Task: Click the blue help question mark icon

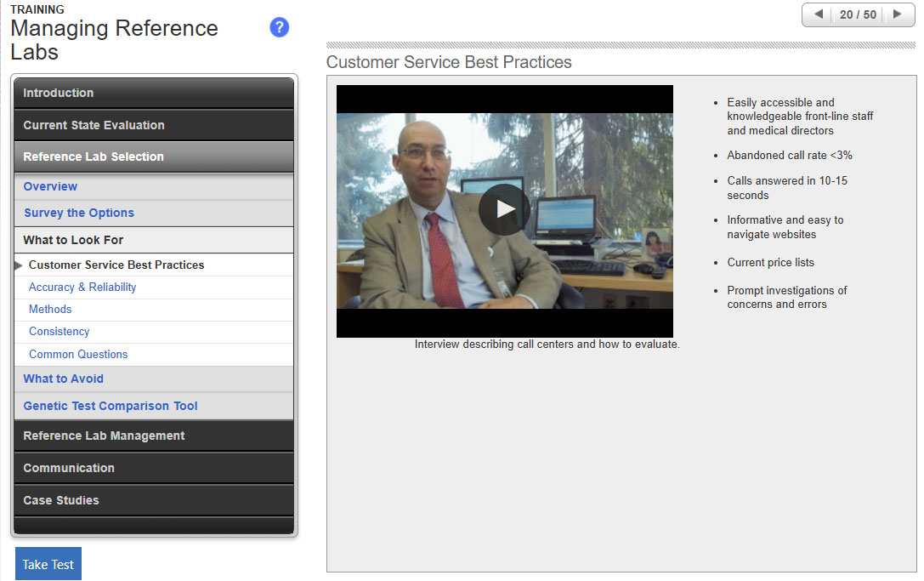Action: (x=279, y=27)
